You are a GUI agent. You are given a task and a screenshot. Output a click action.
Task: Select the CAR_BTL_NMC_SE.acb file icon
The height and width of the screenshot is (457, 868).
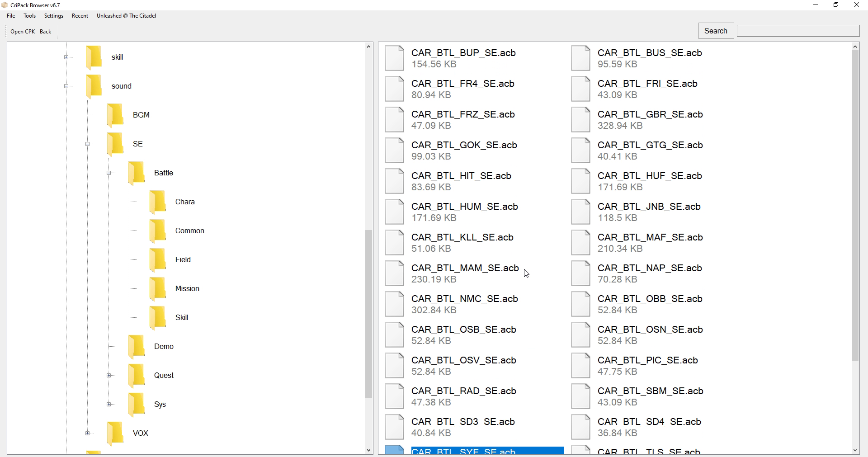[x=394, y=304]
